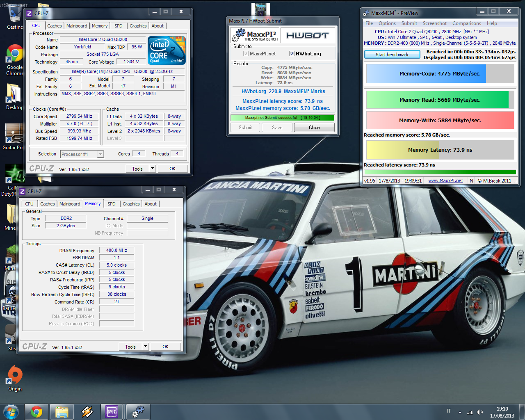Click the network signal tray icon
The height and width of the screenshot is (420, 525).
(x=470, y=412)
